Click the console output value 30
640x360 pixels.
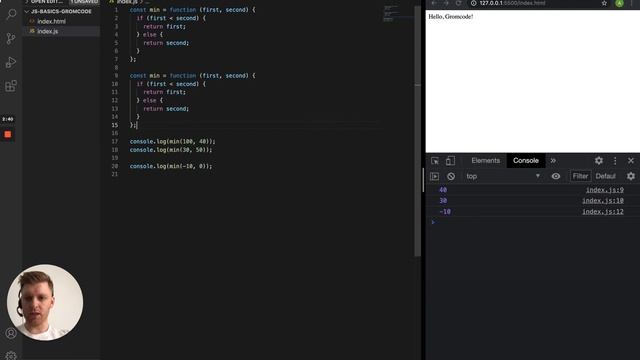443,200
